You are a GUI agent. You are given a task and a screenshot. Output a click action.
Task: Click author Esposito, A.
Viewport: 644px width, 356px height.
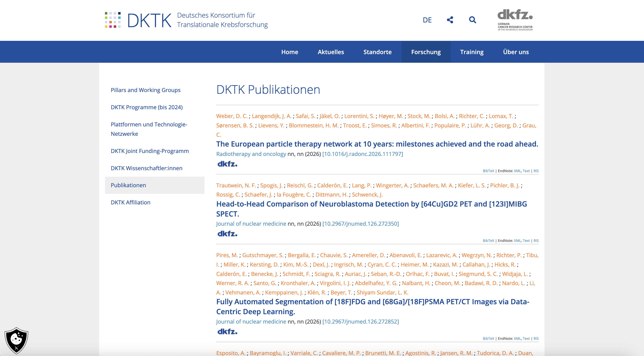click(x=231, y=353)
